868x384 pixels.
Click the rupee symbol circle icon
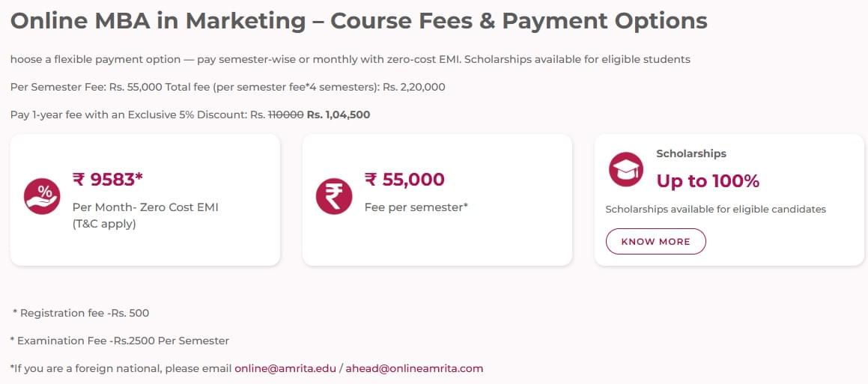pyautogui.click(x=334, y=197)
